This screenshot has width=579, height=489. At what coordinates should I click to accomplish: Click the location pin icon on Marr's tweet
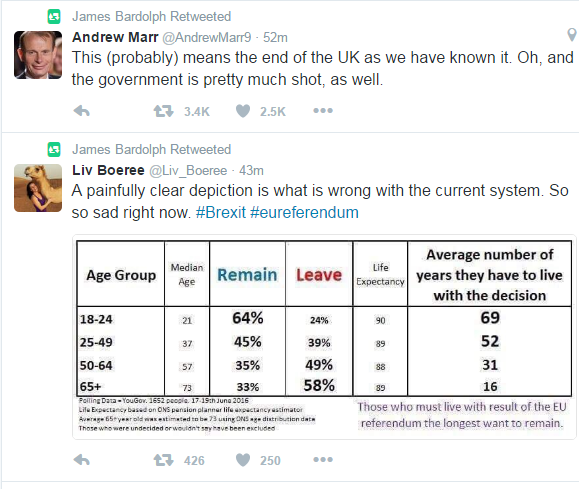(x=572, y=35)
